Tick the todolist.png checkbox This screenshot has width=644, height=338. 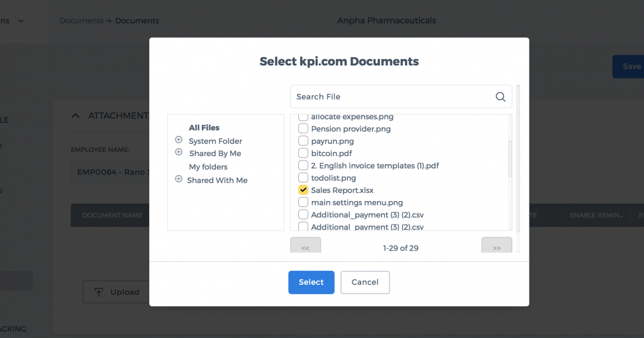point(303,178)
